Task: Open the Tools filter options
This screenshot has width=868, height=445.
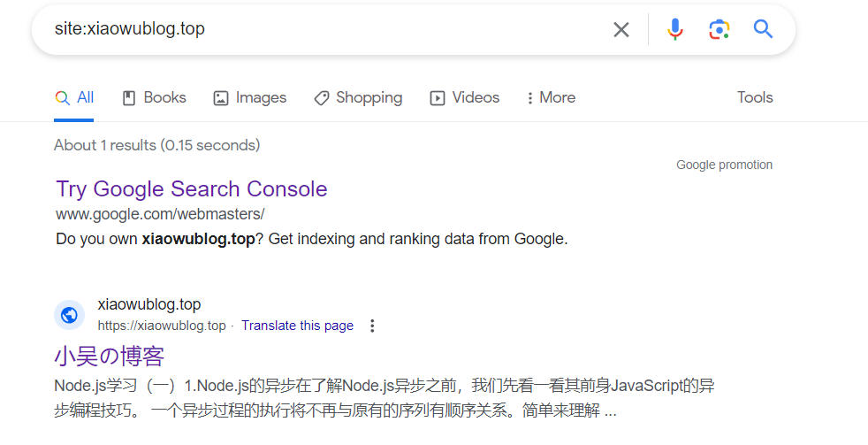Action: [755, 98]
